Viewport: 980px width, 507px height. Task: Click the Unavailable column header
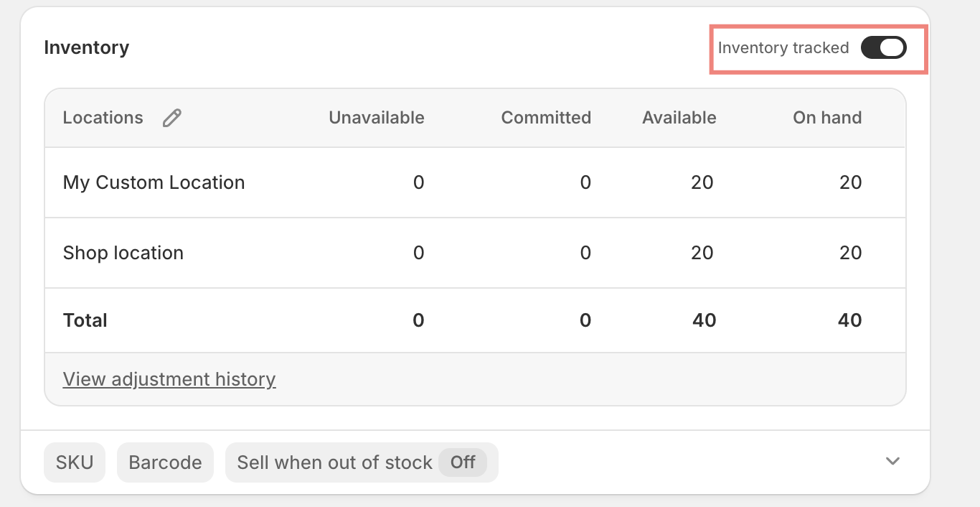point(377,118)
